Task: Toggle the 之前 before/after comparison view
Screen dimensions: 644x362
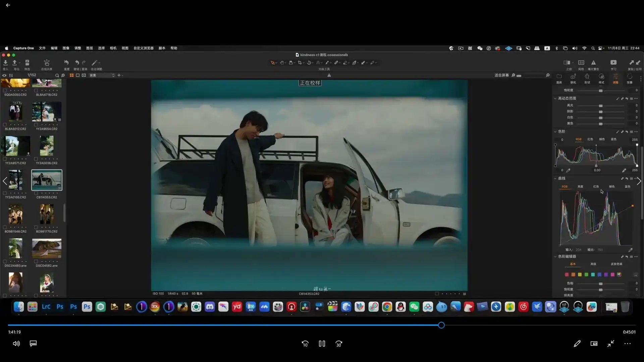Action: pyautogui.click(x=567, y=62)
